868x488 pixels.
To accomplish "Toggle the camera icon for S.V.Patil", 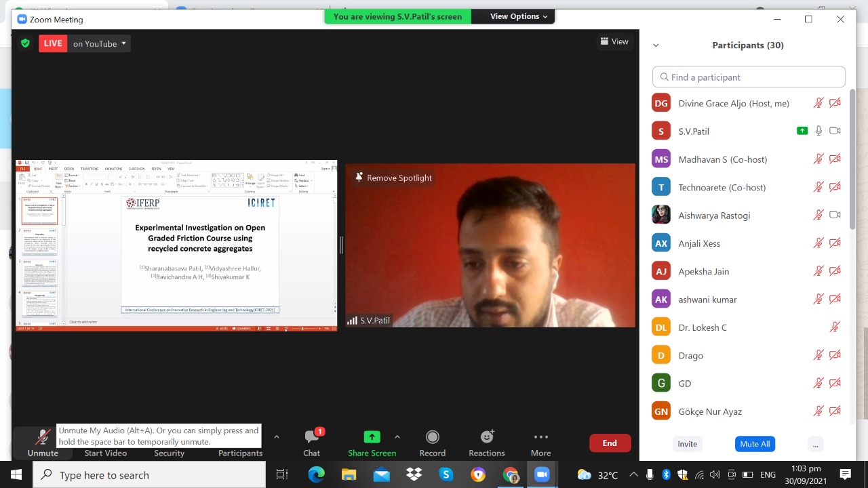I will click(835, 131).
